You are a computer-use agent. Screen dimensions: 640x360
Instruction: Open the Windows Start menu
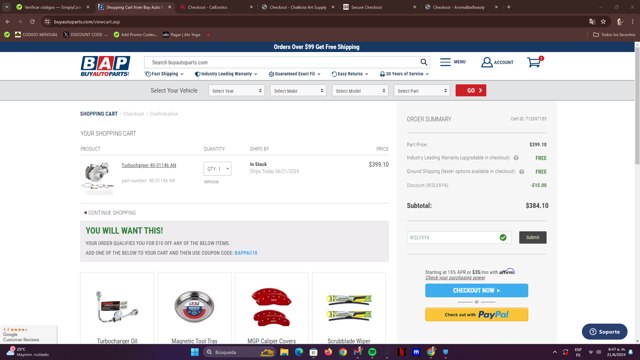pyautogui.click(x=195, y=352)
